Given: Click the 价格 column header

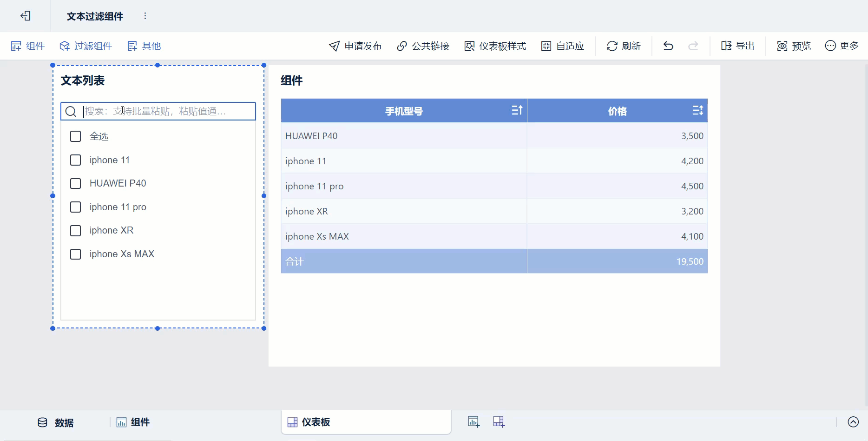Looking at the screenshot, I should click(618, 111).
